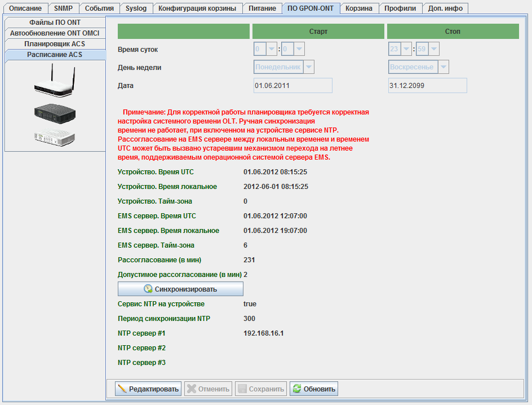The height and width of the screenshot is (405, 532).
Task: Select the black ONT device image
Action: pos(55,114)
